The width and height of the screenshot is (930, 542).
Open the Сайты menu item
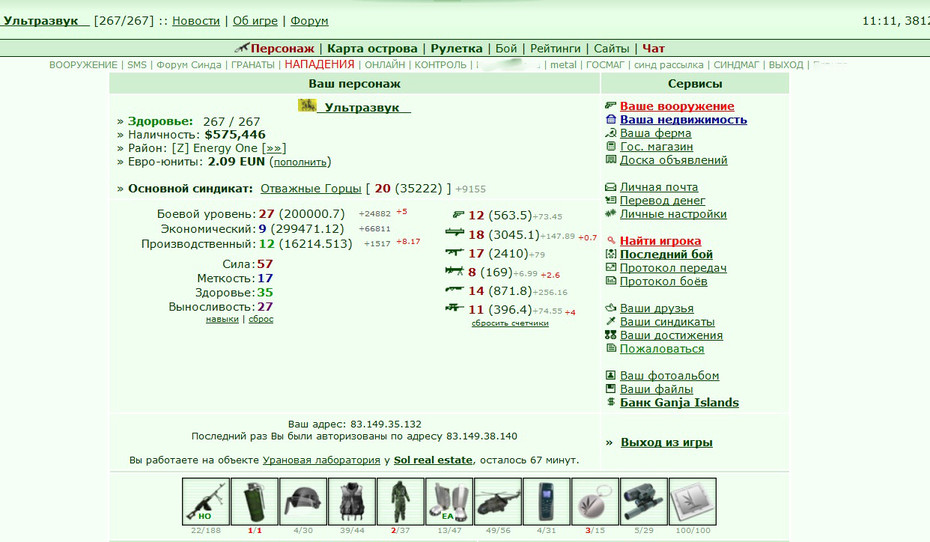click(611, 49)
